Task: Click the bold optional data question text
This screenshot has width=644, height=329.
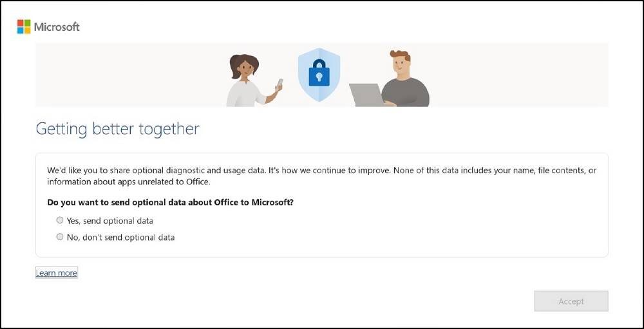Action: [170, 202]
